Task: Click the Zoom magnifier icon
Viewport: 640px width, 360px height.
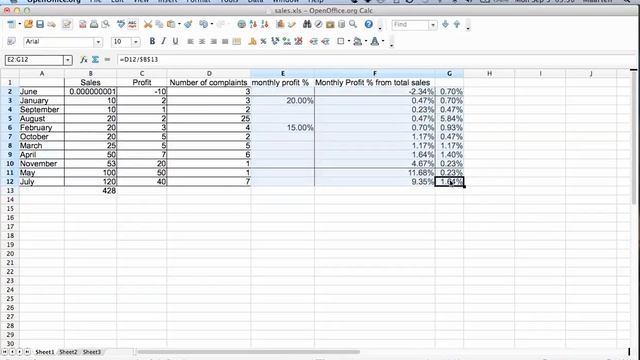Action: coord(353,24)
